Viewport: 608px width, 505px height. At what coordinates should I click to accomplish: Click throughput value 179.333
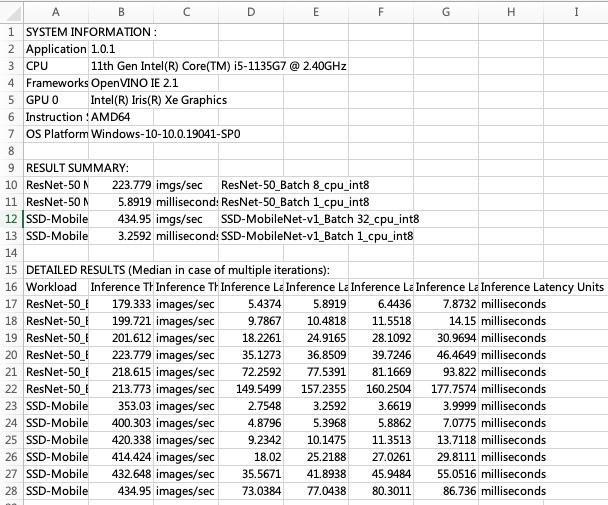[x=121, y=304]
